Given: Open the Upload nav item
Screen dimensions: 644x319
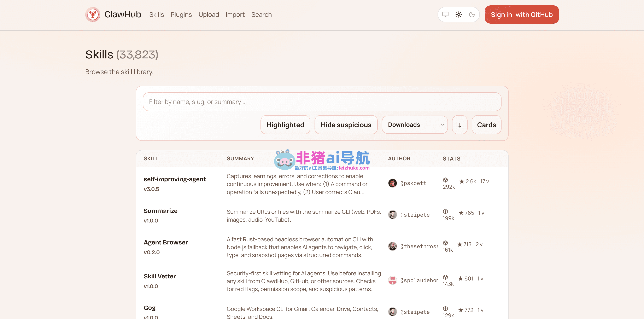Looking at the screenshot, I should point(209,15).
